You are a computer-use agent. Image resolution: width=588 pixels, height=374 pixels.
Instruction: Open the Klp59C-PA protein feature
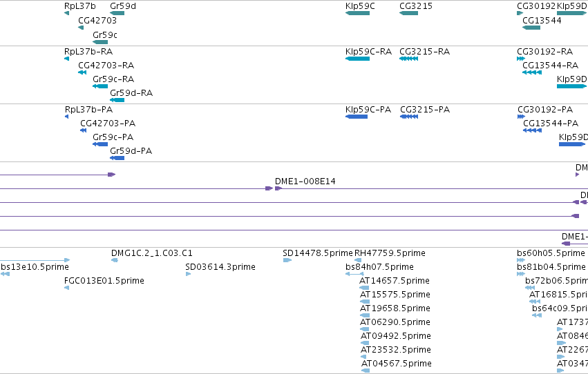[x=357, y=117]
